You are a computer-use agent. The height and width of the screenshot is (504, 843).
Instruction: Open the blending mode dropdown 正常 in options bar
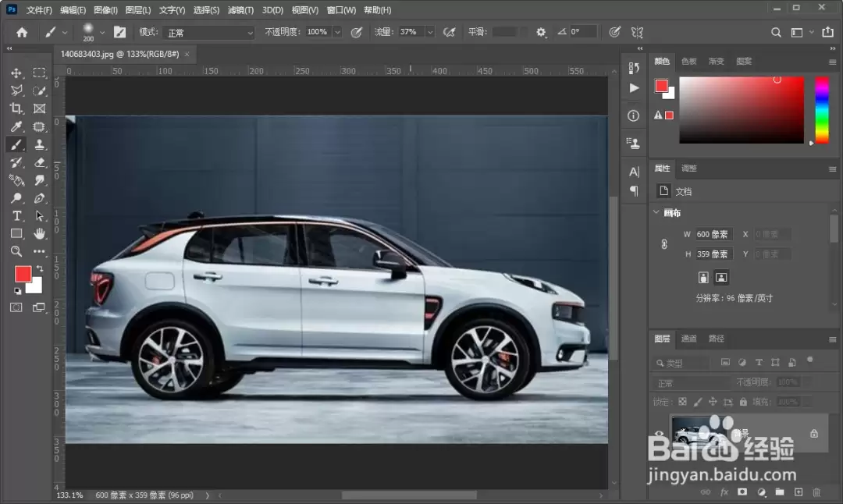click(x=209, y=32)
